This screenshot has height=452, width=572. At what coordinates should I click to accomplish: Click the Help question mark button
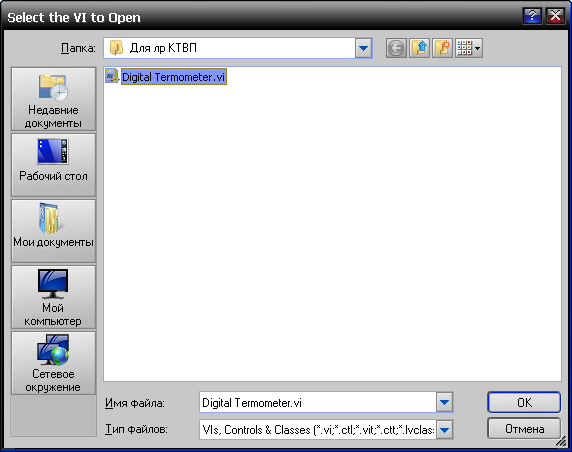(x=532, y=16)
